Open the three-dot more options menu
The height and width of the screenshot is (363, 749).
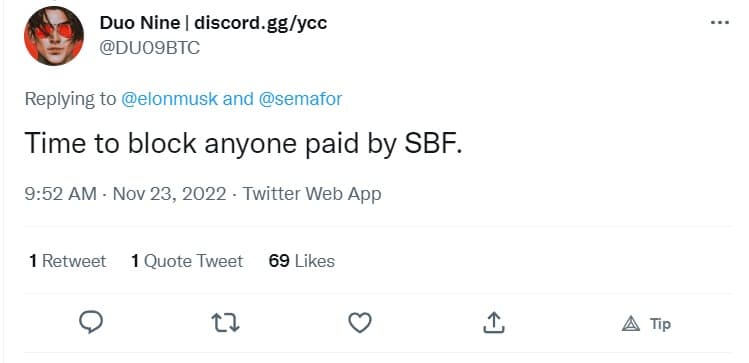point(720,22)
